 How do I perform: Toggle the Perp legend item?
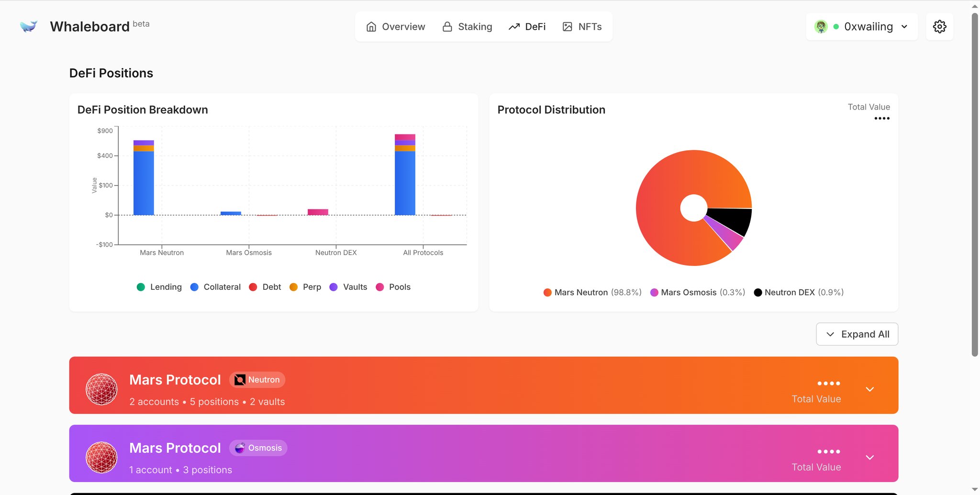(x=305, y=287)
